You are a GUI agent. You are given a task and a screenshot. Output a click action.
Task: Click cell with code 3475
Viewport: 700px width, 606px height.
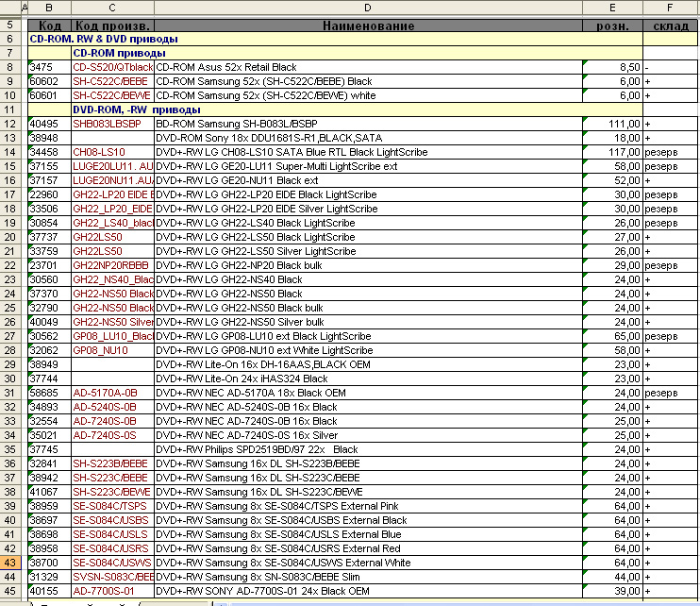50,67
